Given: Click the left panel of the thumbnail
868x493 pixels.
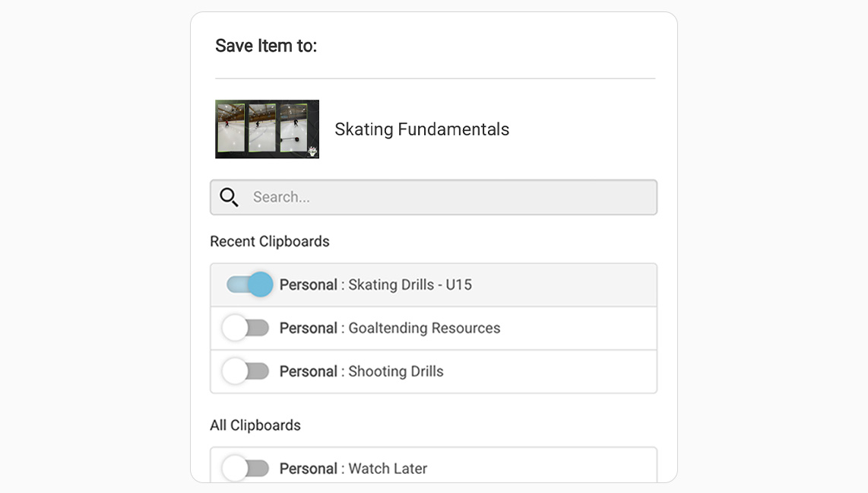Looking at the screenshot, I should [x=231, y=128].
